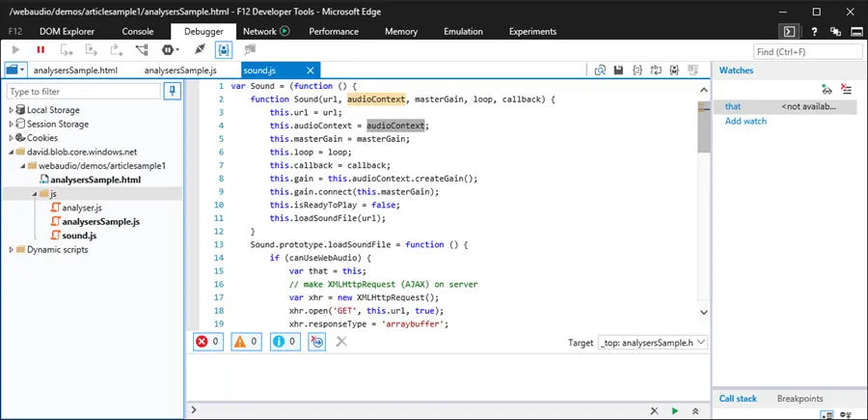The width and height of the screenshot is (868, 420).
Task: Click the undock window icon
Action: 835,32
